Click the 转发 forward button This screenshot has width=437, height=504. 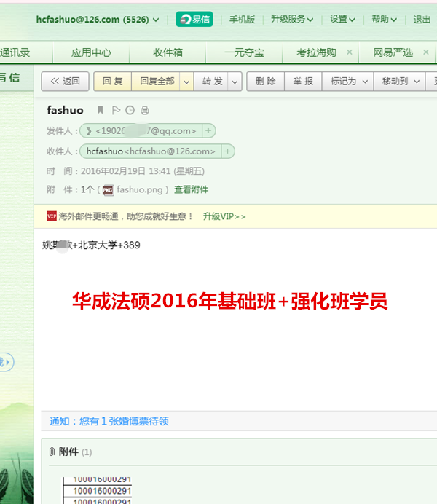pyautogui.click(x=212, y=82)
